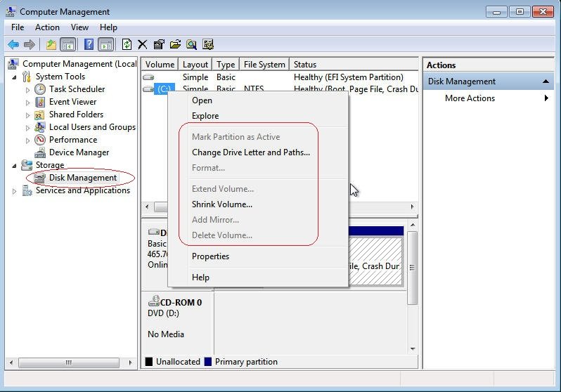The width and height of the screenshot is (561, 392).
Task: Expand the Shared Folders node
Action: (27, 115)
